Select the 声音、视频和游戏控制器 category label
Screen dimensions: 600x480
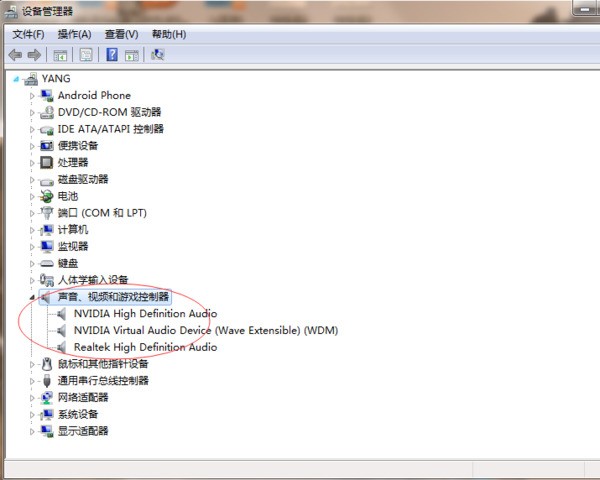point(113,297)
